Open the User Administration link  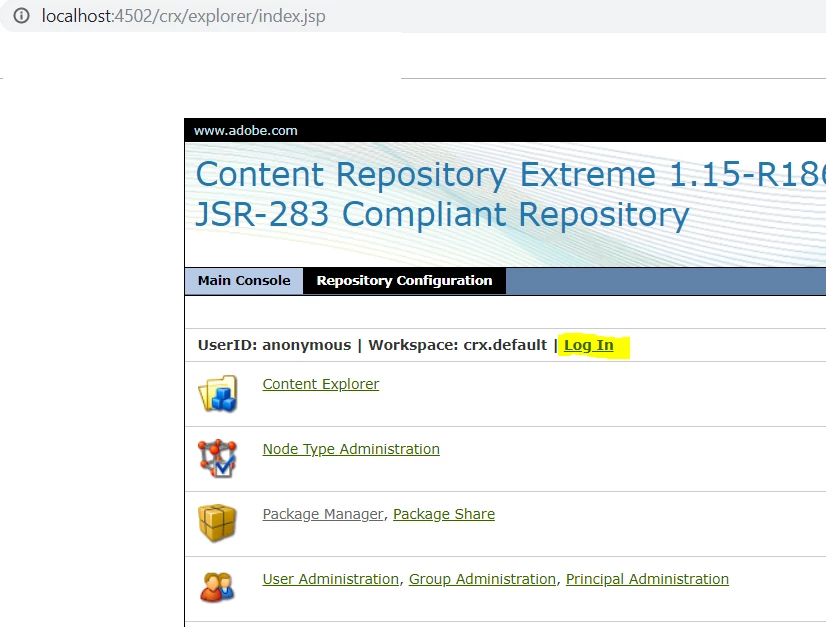coord(330,579)
